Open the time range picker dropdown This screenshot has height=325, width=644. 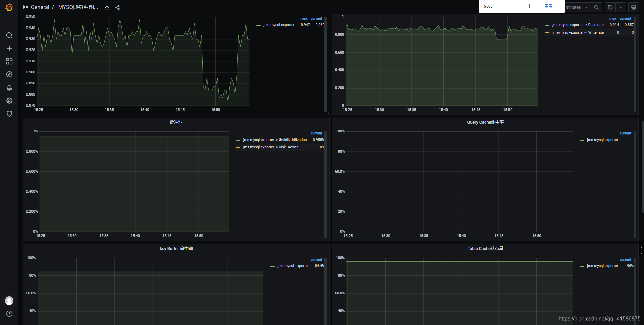click(x=578, y=7)
